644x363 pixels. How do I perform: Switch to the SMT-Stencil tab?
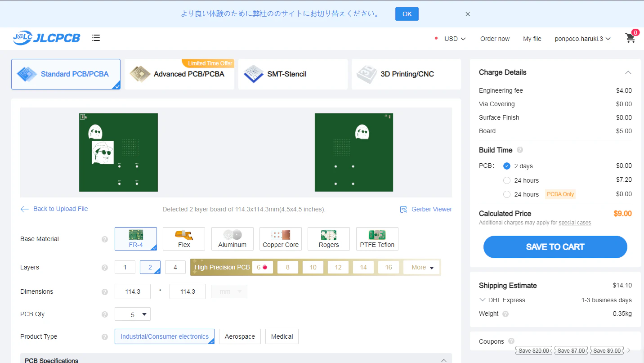point(293,74)
